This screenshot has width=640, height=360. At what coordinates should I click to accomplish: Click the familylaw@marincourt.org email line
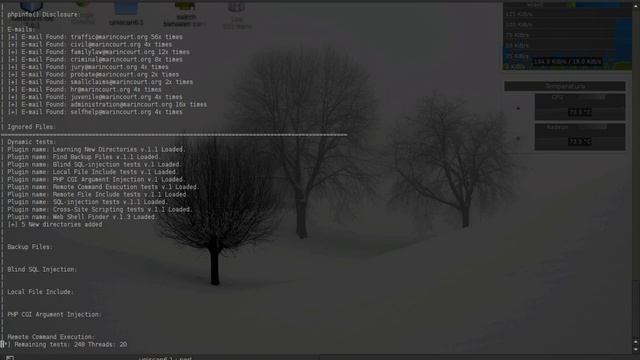(98, 52)
